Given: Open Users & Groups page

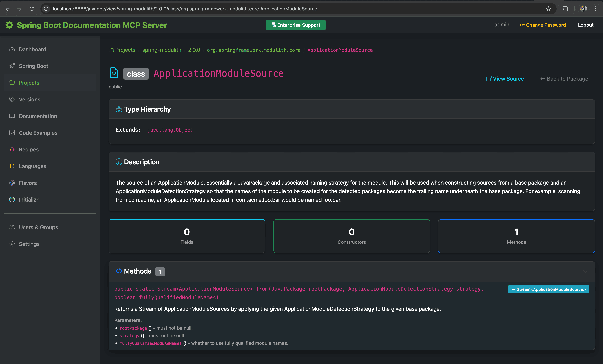Looking at the screenshot, I should [38, 227].
